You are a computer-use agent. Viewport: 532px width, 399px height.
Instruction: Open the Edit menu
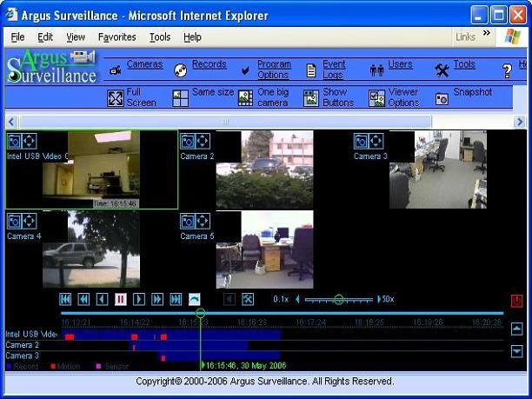pyautogui.click(x=45, y=37)
